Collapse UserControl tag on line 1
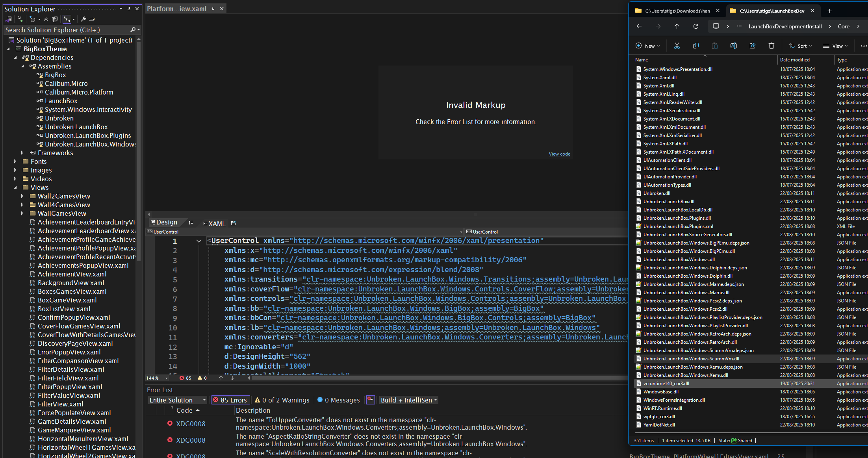Image resolution: width=868 pixels, height=458 pixels. click(199, 241)
